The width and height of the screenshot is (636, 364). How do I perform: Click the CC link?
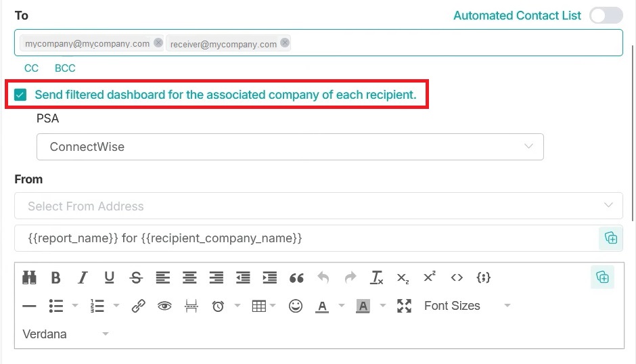coord(31,68)
